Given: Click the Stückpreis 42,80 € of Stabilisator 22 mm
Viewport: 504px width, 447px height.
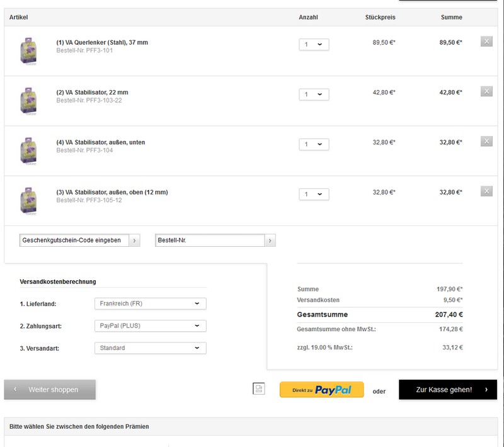Looking at the screenshot, I should 384,93.
